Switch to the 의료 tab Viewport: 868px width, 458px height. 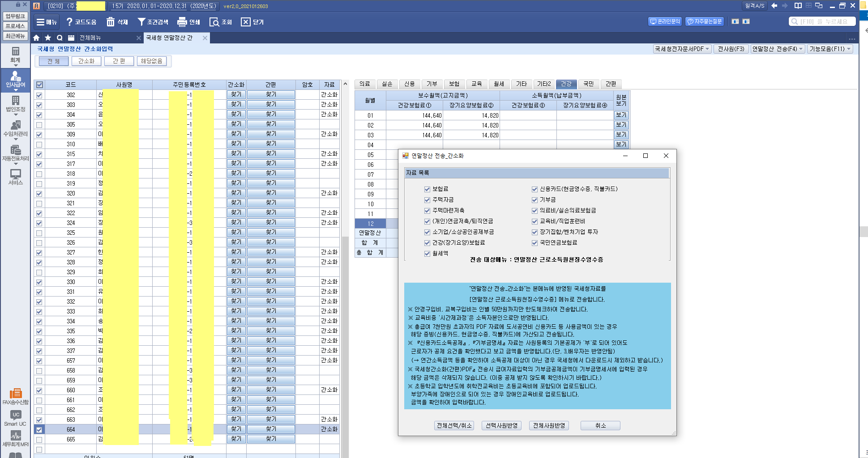click(365, 84)
